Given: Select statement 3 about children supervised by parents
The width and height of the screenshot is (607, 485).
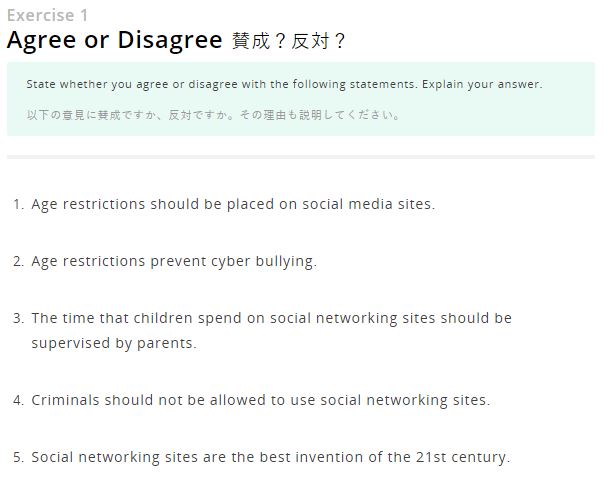Looking at the screenshot, I should [x=271, y=331].
